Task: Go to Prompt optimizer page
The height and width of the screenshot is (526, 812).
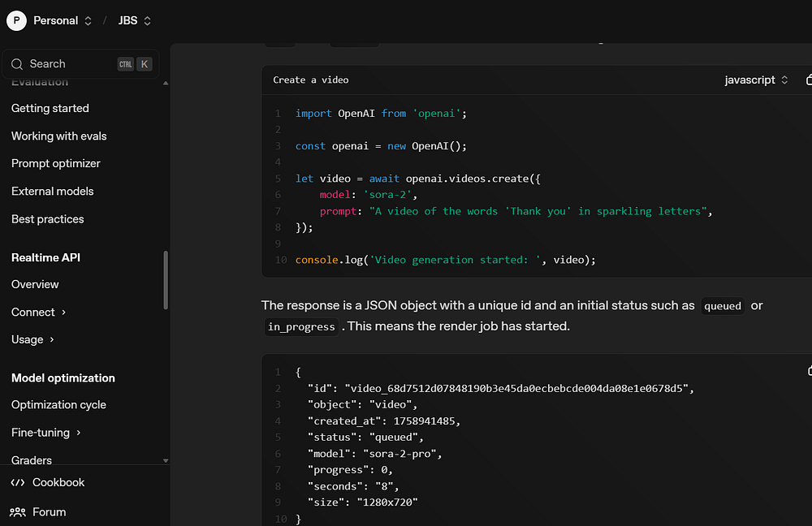Action: [56, 163]
